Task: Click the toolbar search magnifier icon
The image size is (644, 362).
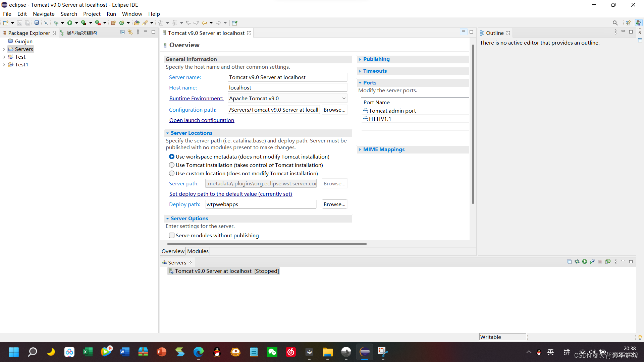Action: (x=615, y=23)
